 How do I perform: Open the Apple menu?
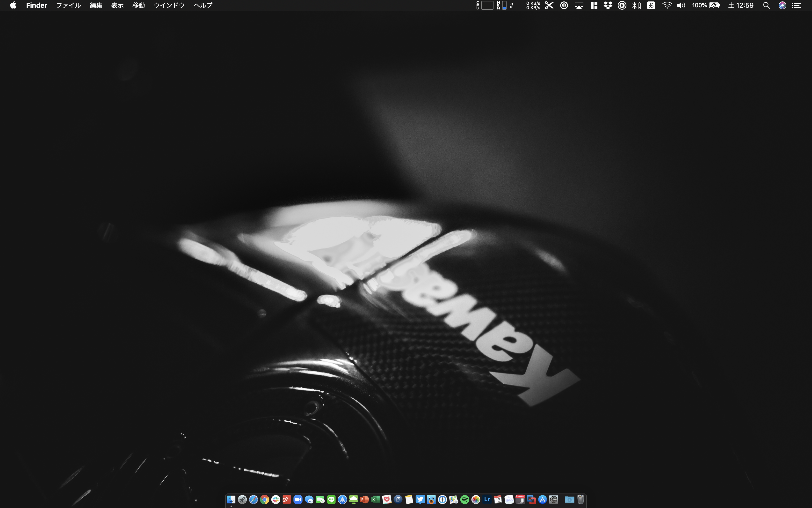[13, 5]
